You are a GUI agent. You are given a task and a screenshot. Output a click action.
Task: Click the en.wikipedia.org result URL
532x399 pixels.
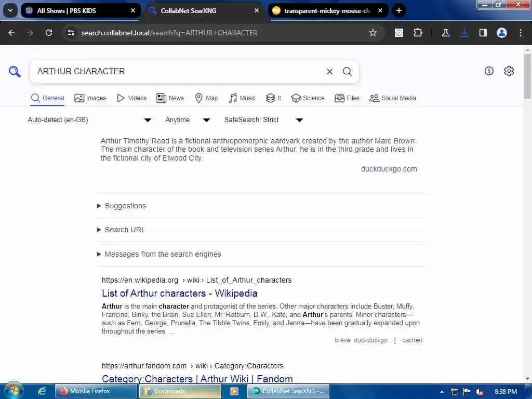click(196, 280)
